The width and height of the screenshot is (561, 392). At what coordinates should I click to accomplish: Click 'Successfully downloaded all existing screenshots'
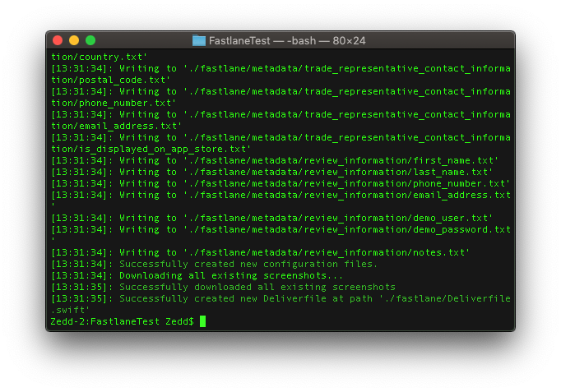click(257, 287)
